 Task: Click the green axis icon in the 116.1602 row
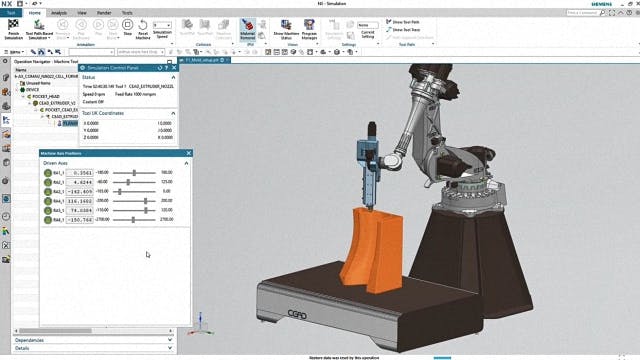click(x=48, y=201)
